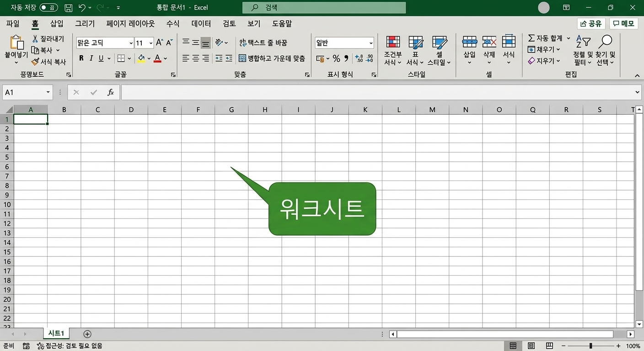
Task: Click the Decrease Indent icon
Action: tap(219, 58)
